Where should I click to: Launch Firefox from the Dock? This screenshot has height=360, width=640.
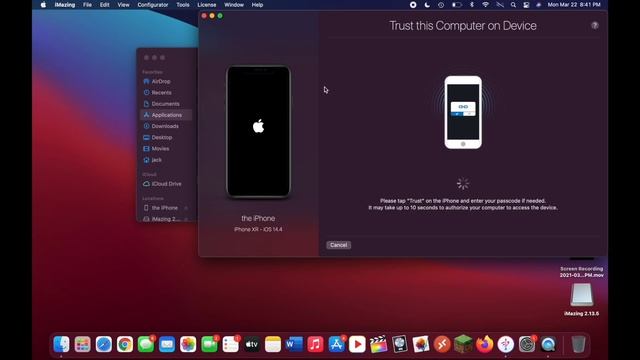click(x=484, y=344)
